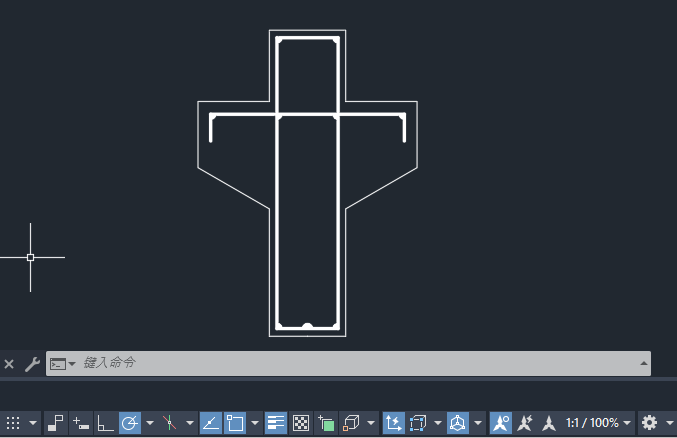677x438 pixels.
Task: Toggle transparency display icon
Action: pyautogui.click(x=301, y=423)
